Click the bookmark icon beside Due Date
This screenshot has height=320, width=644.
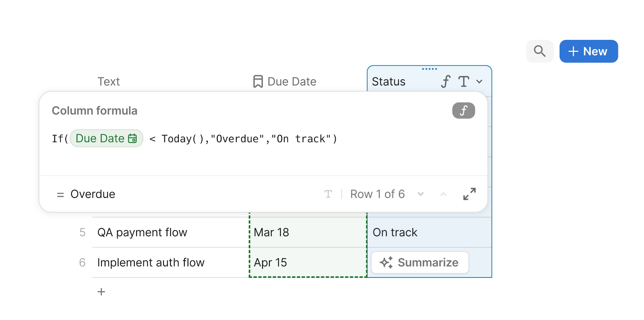(x=258, y=82)
